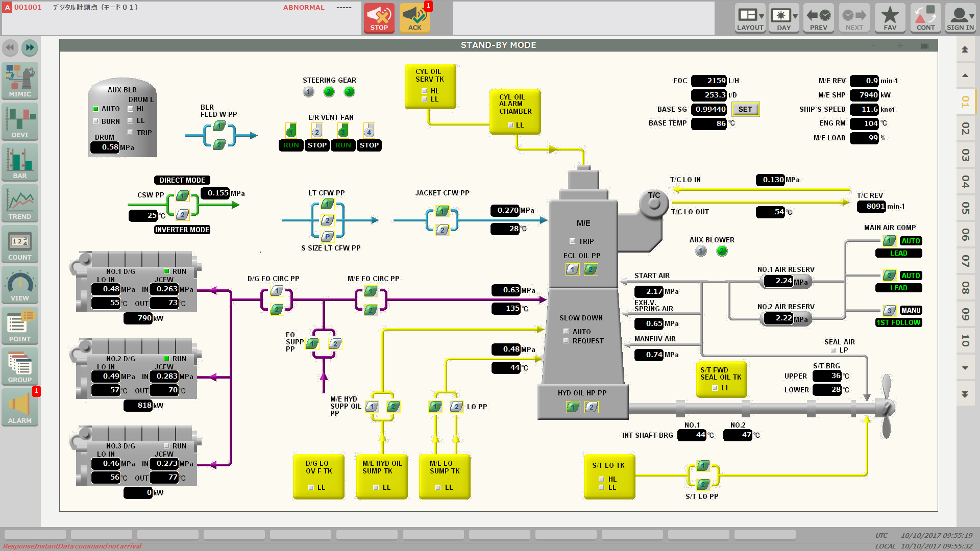The image size is (980, 551).
Task: Open the BAR graph view
Action: pyautogui.click(x=20, y=162)
